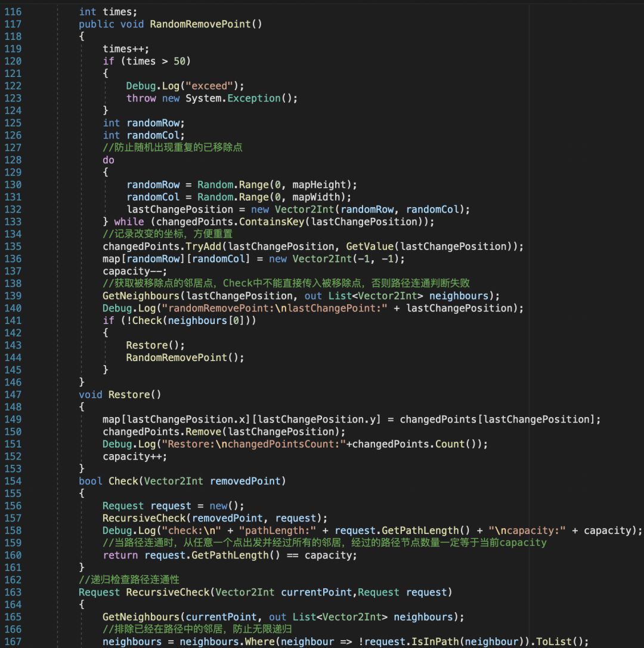Click the bool Check method declaration name
The width and height of the screenshot is (644, 648).
pos(122,482)
